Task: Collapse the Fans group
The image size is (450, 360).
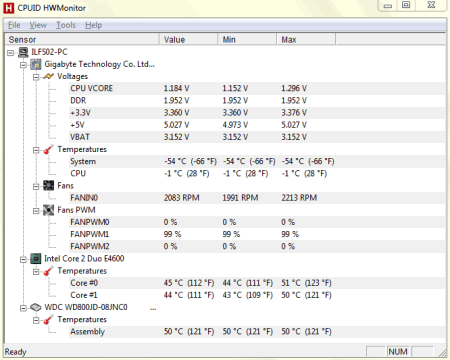Action: pyautogui.click(x=36, y=187)
